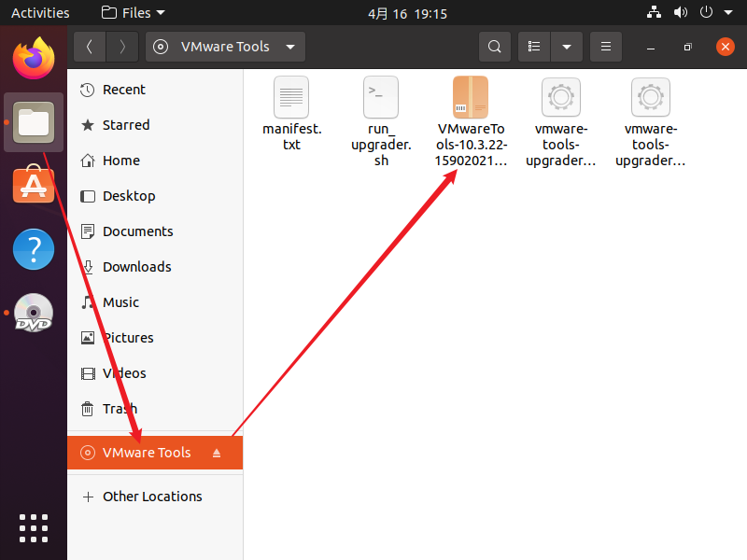
Task: Open Firefox from the dock
Action: 34,58
